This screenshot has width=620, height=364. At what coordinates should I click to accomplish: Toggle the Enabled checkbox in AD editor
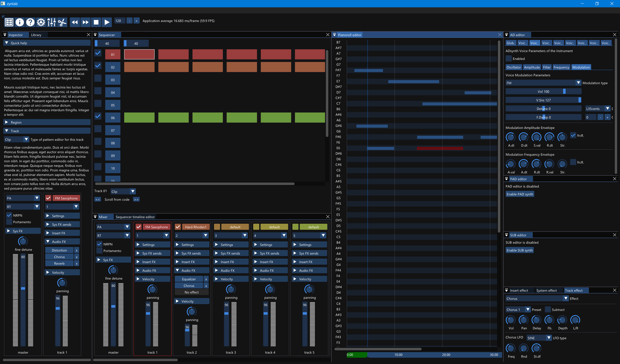point(508,59)
